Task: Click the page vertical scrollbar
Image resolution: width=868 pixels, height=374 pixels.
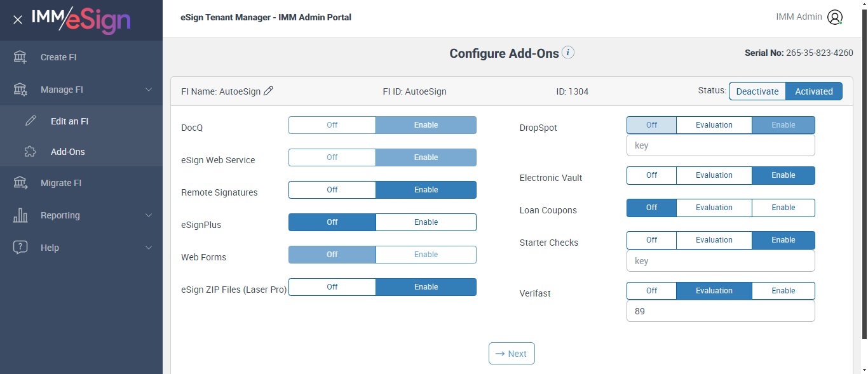Action: pos(864,190)
